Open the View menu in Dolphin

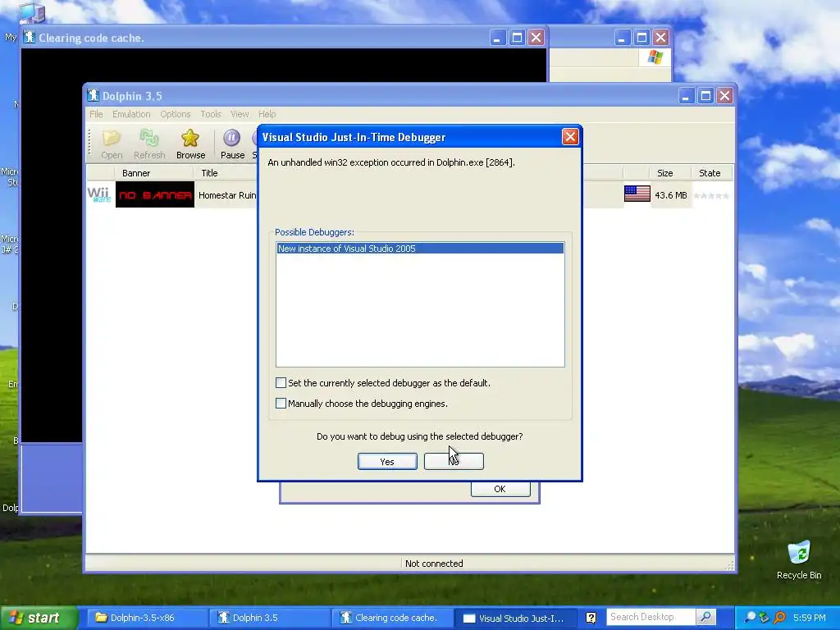(240, 114)
